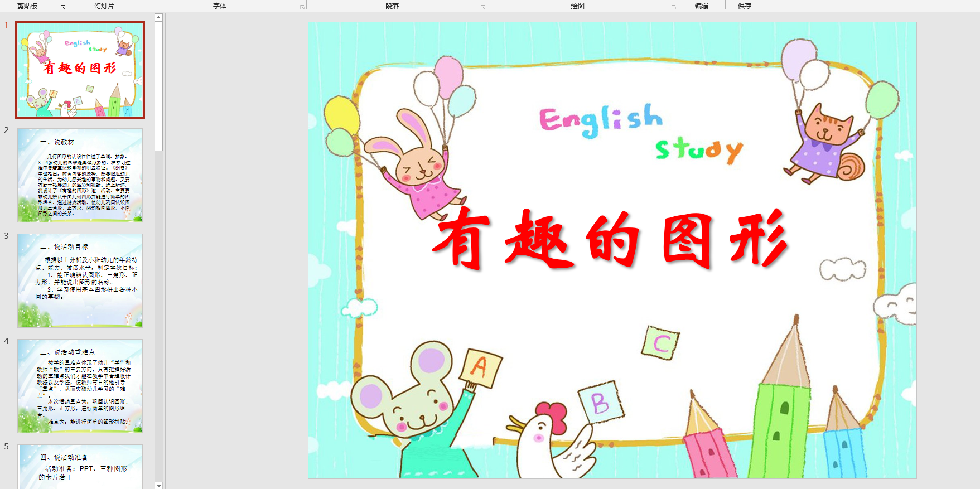
Task: Go to slide 4 thumbnail 说活动重难点
Action: click(x=80, y=386)
